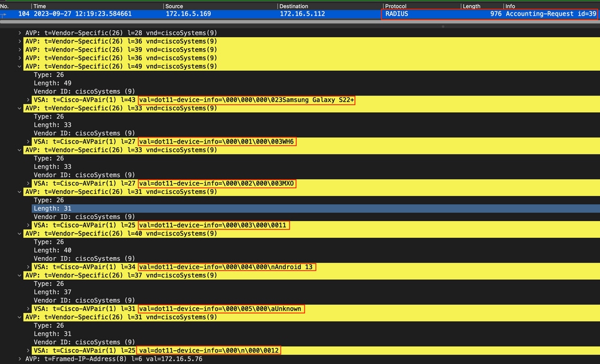The image size is (600, 364).
Task: Click the Accounting-Request id=39 info cell
Action: pyautogui.click(x=551, y=14)
